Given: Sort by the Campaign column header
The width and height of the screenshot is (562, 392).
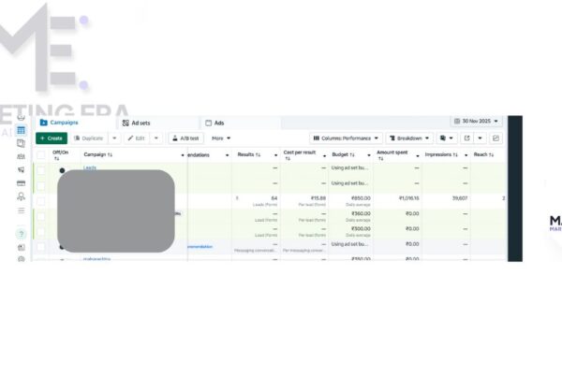Looking at the screenshot, I should (x=97, y=154).
